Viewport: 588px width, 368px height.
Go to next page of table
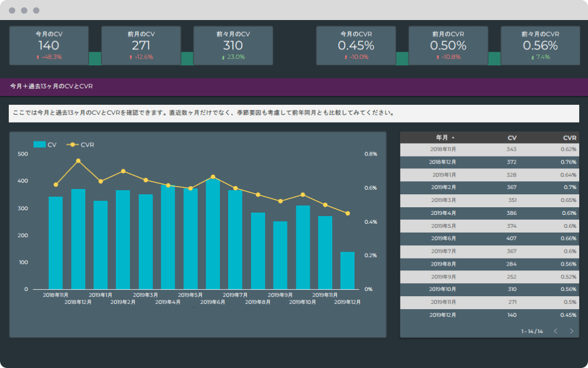pyautogui.click(x=572, y=331)
